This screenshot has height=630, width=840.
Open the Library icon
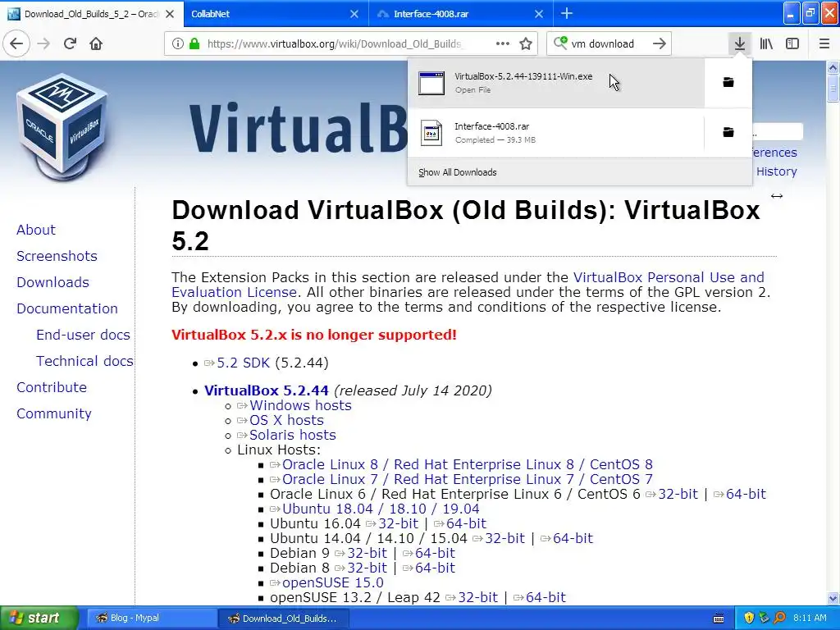point(767,43)
